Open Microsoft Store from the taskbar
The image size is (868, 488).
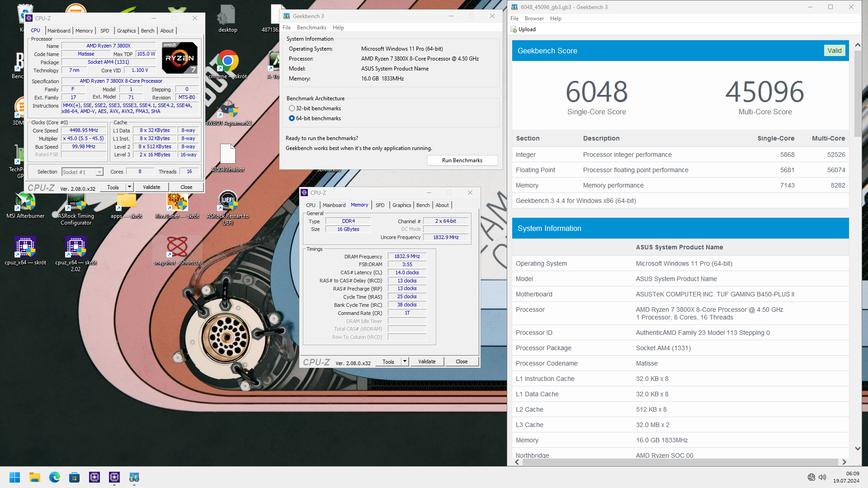pos(75,477)
